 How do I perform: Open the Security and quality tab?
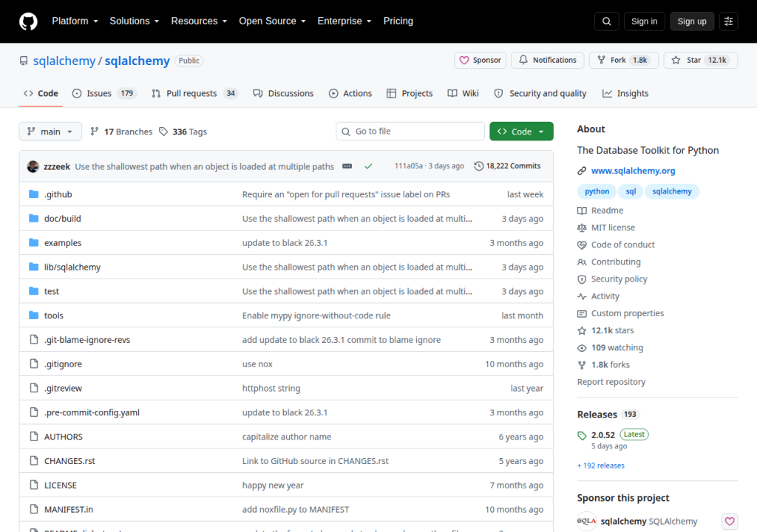coord(540,93)
